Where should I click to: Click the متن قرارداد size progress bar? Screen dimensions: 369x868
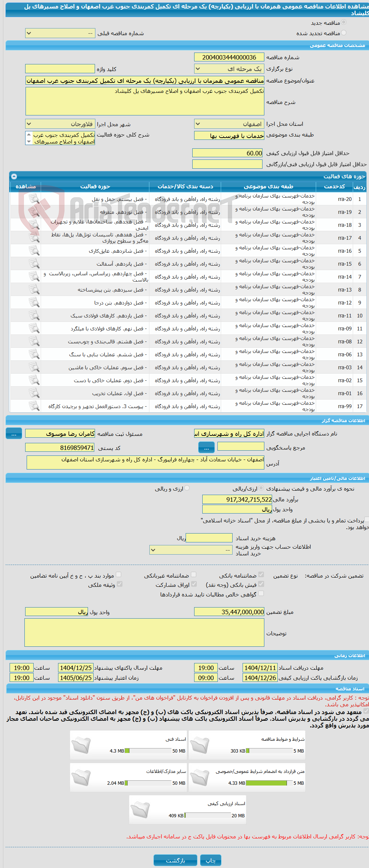tap(269, 783)
